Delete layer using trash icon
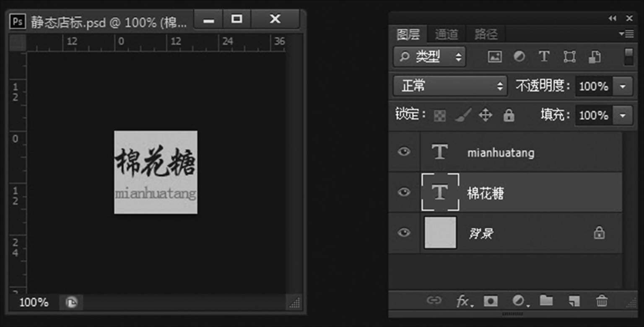This screenshot has width=644, height=327. (x=602, y=301)
